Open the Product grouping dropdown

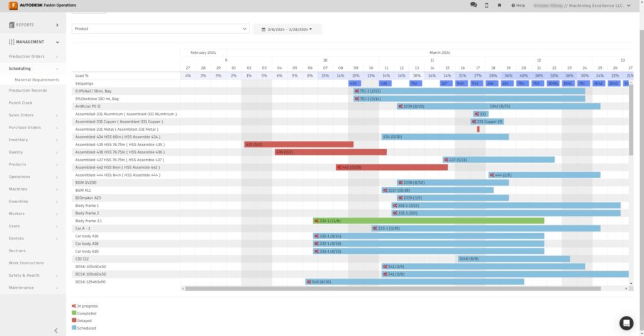160,29
